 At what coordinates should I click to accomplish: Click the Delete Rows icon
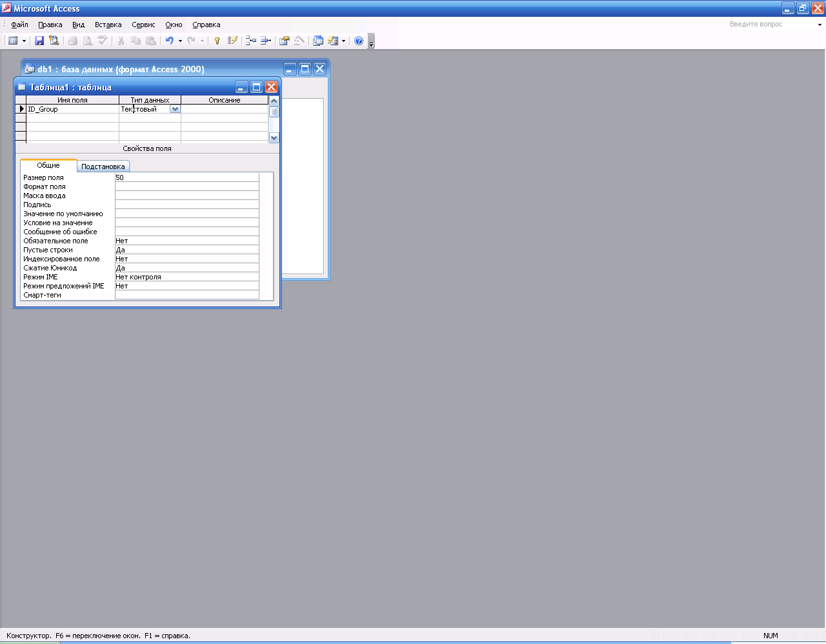[266, 41]
